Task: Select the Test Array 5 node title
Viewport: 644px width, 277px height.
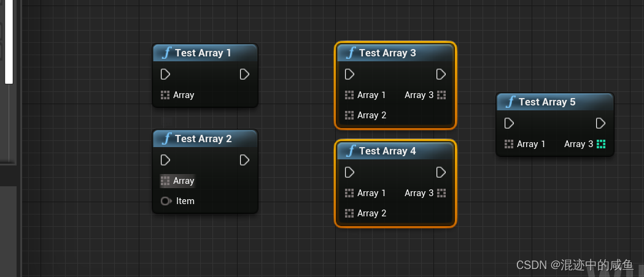Action: click(546, 102)
